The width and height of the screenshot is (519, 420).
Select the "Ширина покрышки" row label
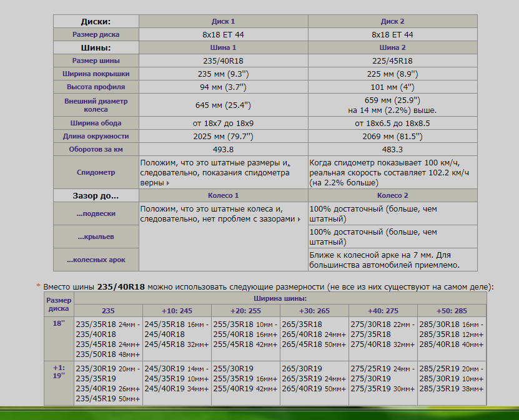tap(96, 74)
